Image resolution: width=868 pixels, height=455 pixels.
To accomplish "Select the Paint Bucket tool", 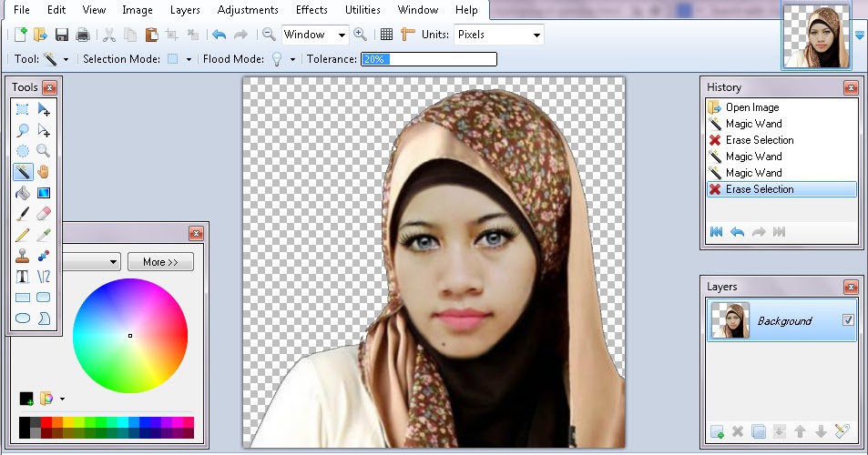I will [x=22, y=193].
